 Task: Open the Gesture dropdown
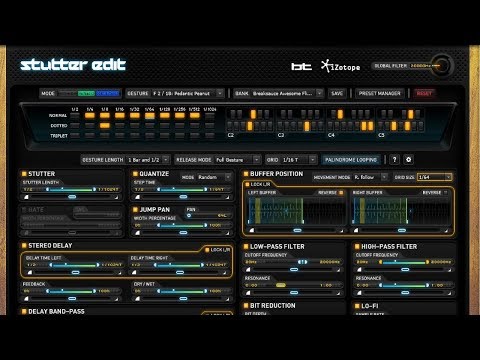tap(220, 93)
